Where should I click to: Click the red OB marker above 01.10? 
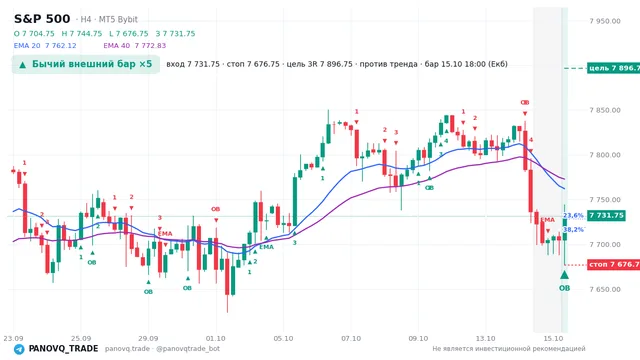point(216,209)
